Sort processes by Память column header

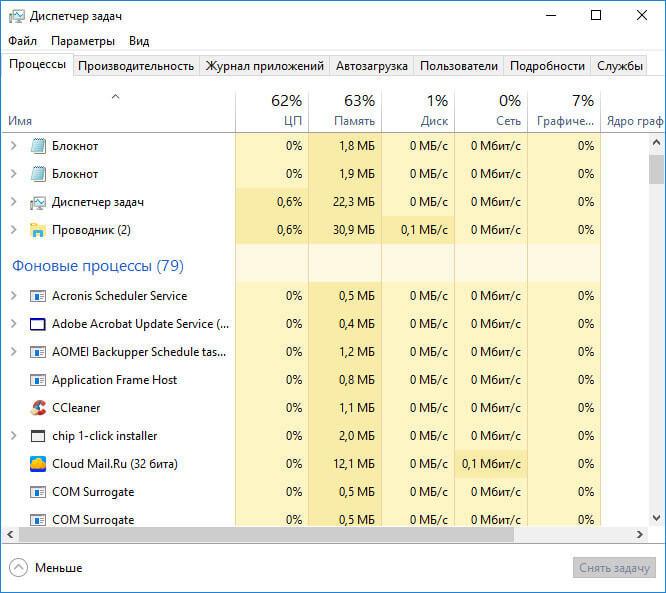[x=345, y=110]
